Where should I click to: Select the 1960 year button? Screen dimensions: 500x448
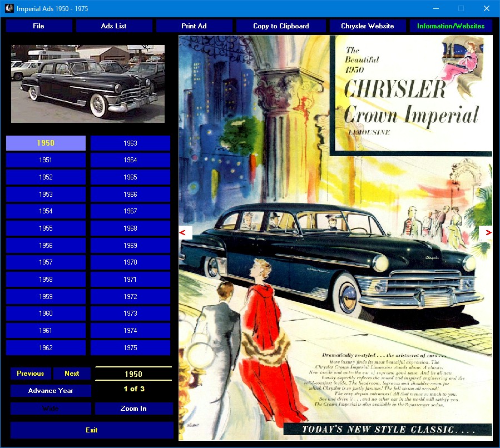[46, 313]
